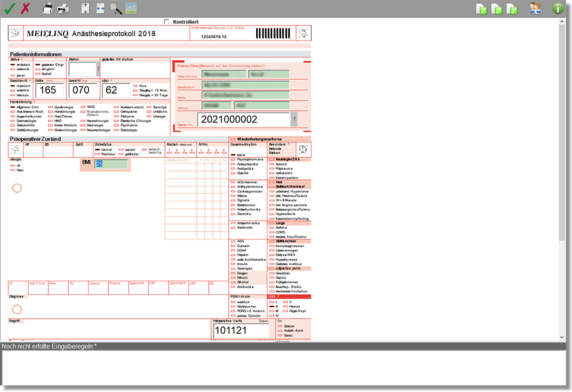
Task: Select department 'Orthopädie'
Action: pyautogui.click(x=116, y=111)
